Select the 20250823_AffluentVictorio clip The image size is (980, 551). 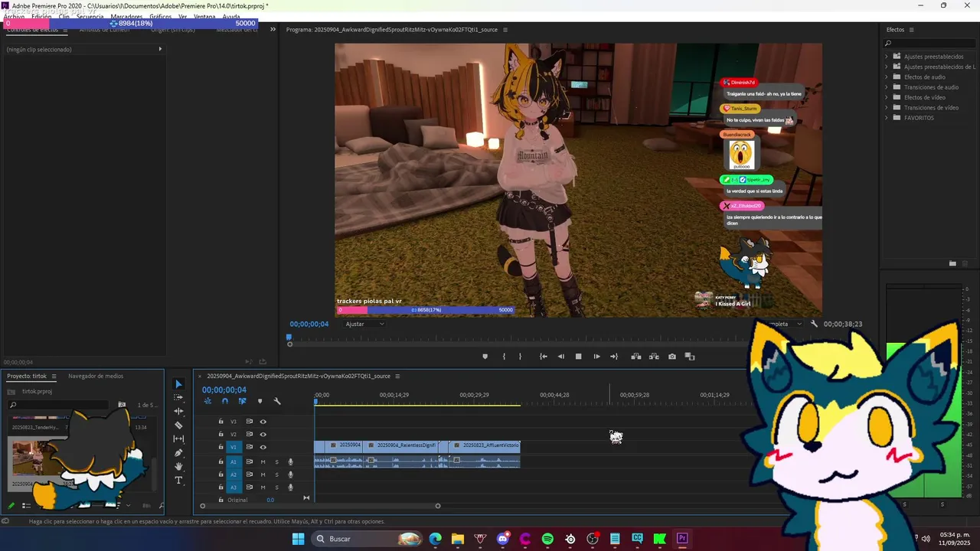tap(485, 445)
